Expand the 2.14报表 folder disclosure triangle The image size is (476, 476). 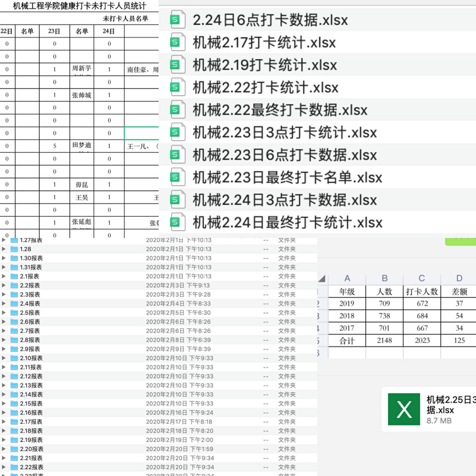pyautogui.click(x=4, y=394)
